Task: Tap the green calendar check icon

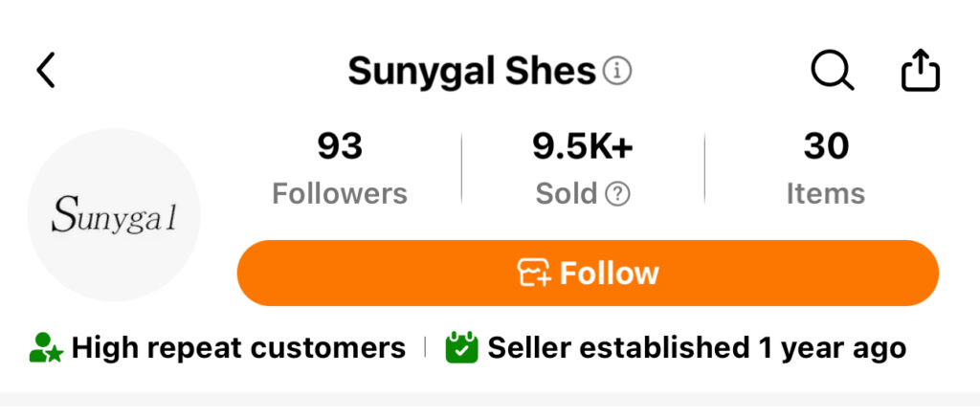Action: (461, 347)
